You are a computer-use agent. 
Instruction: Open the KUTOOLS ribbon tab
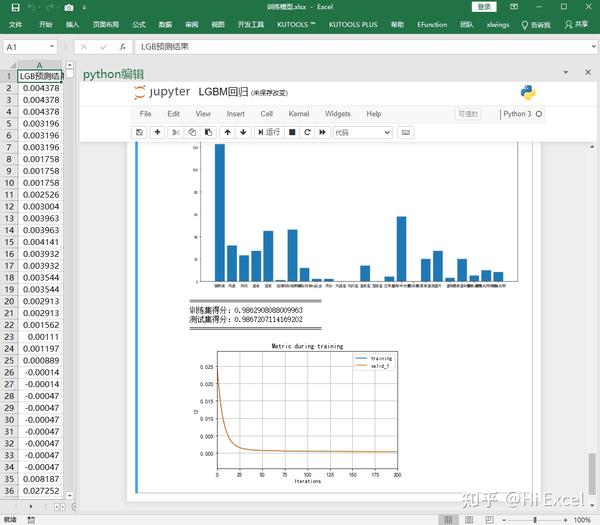pos(296,24)
